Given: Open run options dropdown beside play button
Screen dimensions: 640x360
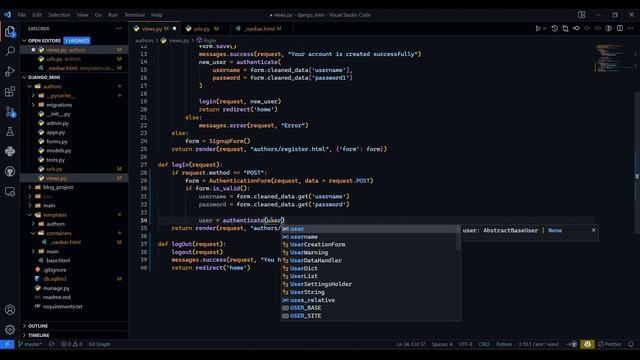Looking at the screenshot, I should 544,29.
